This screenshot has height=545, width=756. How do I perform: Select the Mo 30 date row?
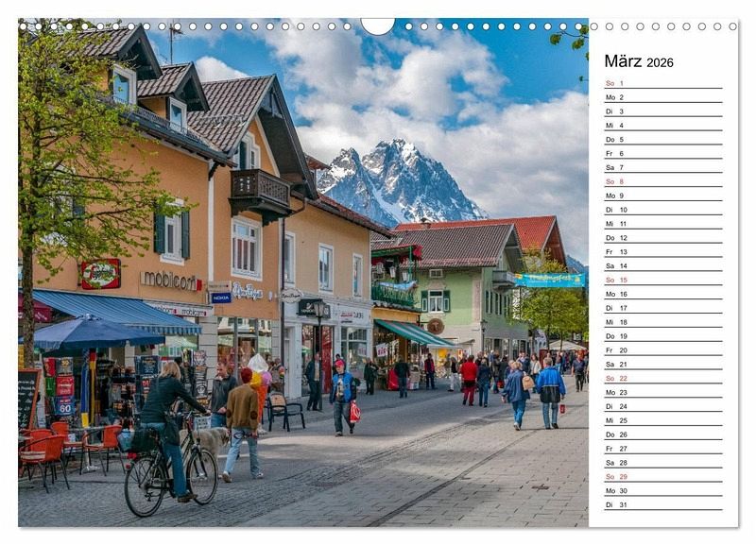point(663,490)
